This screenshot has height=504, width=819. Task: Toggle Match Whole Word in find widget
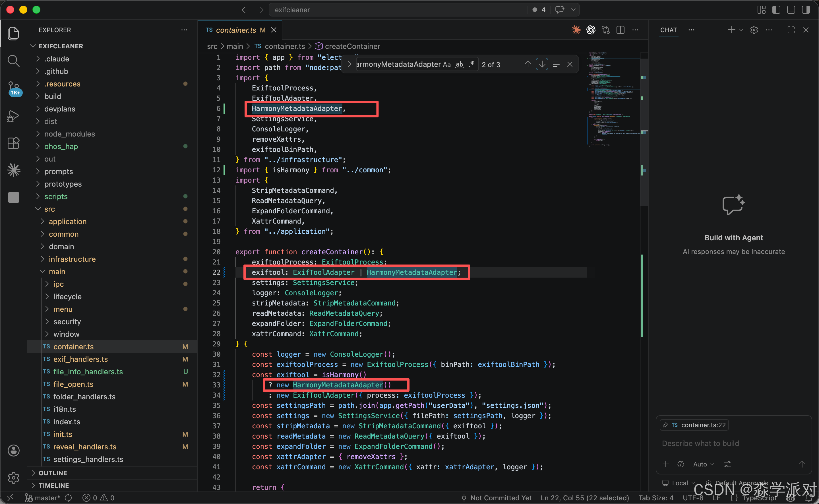click(460, 64)
